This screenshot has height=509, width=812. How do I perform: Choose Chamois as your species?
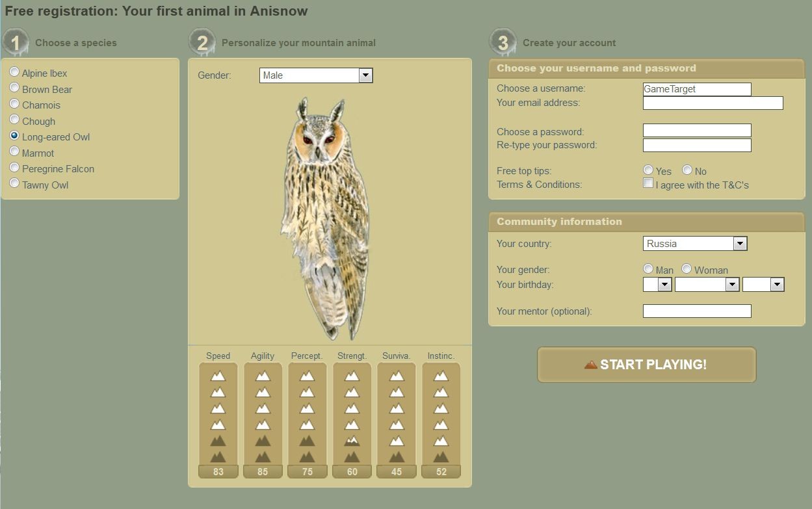pyautogui.click(x=14, y=104)
